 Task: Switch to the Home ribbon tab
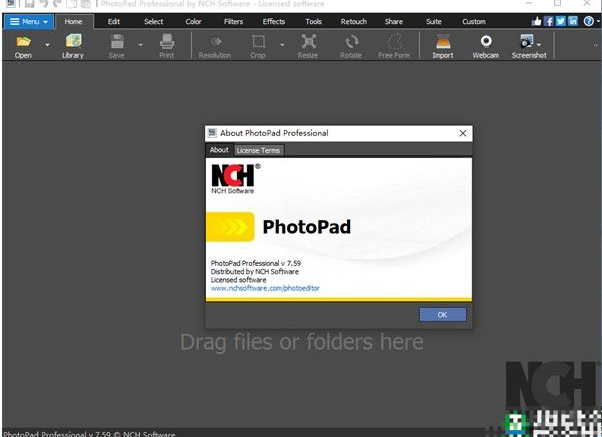[73, 22]
